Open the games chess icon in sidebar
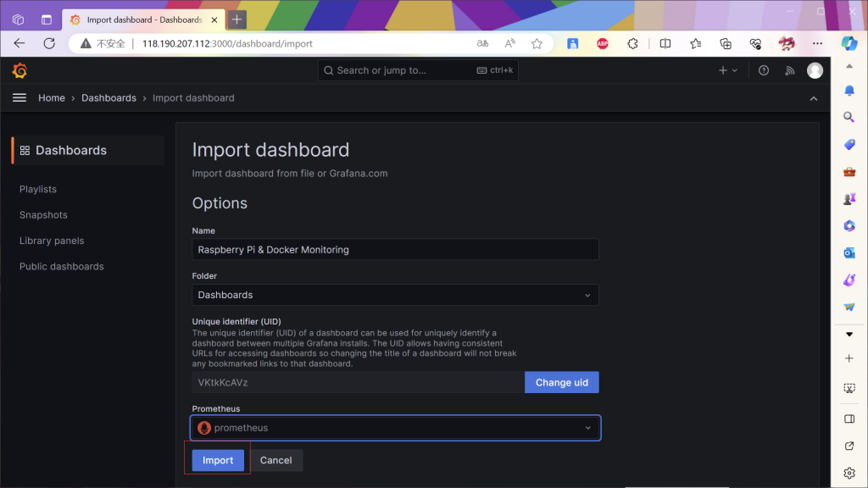The image size is (868, 488). 849,198
